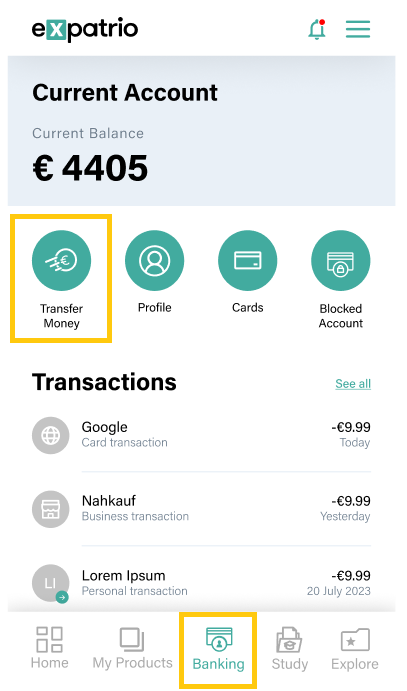Select the Banking tab

[x=218, y=649]
